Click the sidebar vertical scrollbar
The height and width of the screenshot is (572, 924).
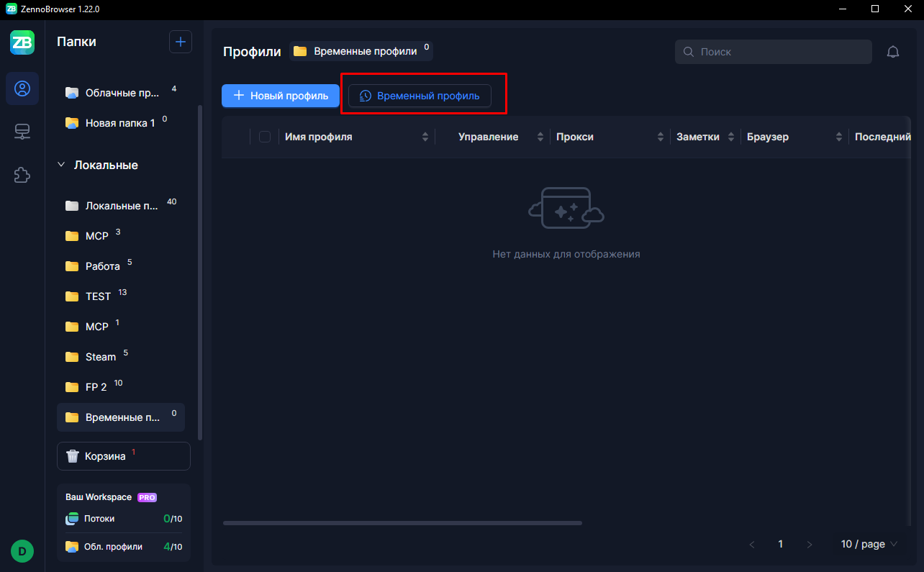click(199, 273)
